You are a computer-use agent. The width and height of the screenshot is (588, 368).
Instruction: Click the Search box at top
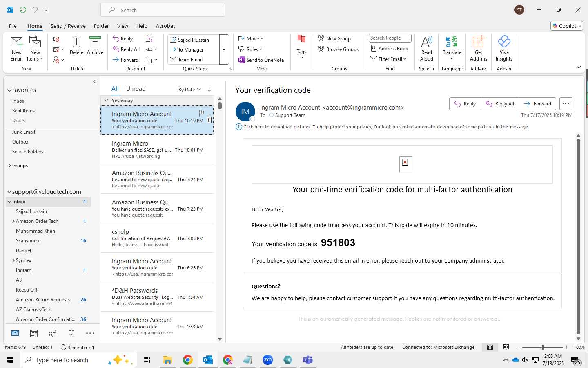[163, 10]
